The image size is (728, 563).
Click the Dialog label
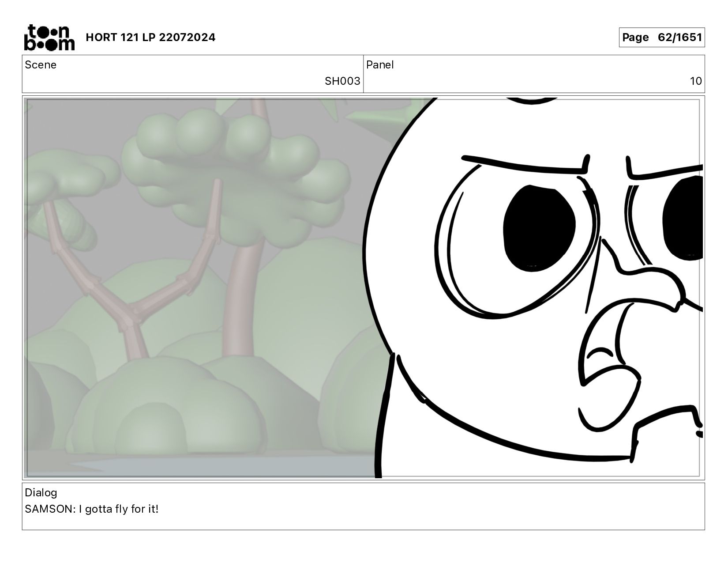click(41, 493)
